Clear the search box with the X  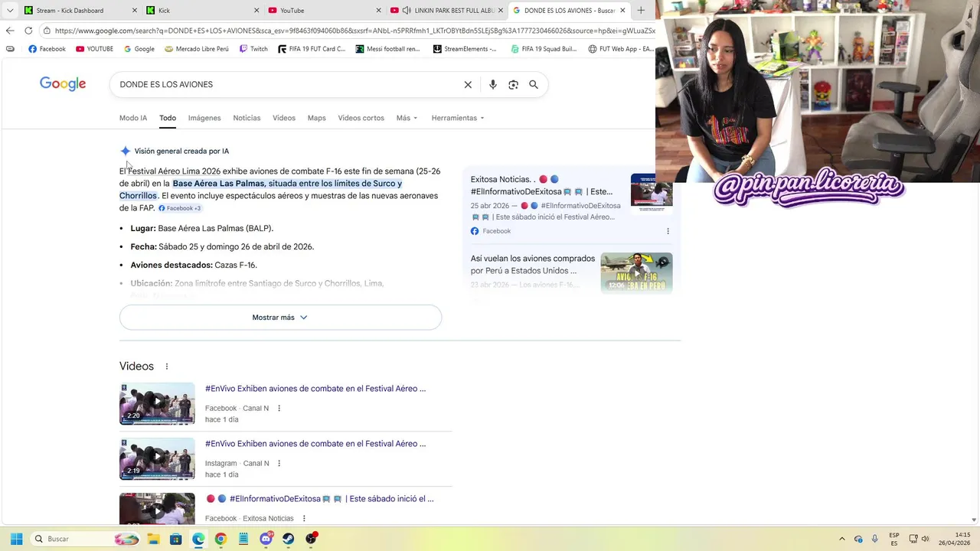point(468,84)
